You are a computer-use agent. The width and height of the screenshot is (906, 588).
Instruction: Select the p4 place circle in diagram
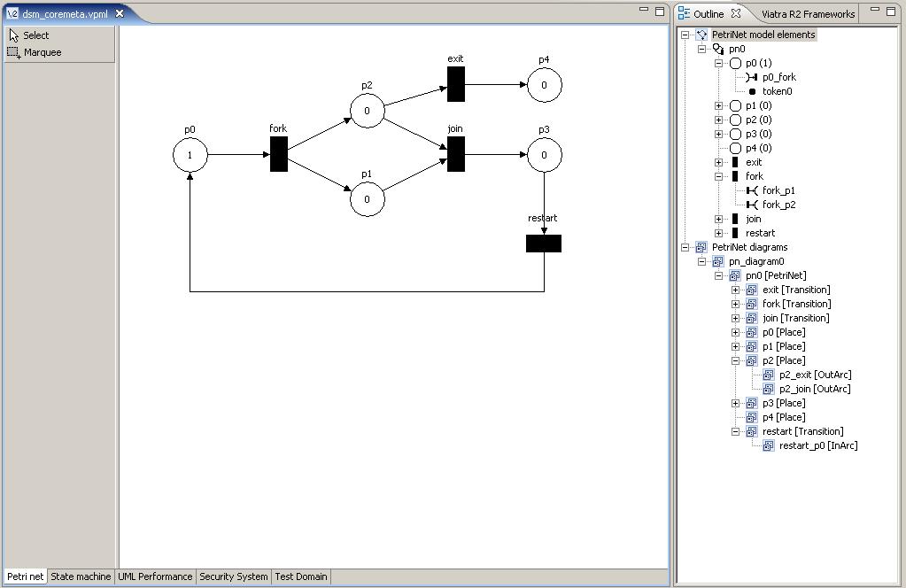(545, 85)
